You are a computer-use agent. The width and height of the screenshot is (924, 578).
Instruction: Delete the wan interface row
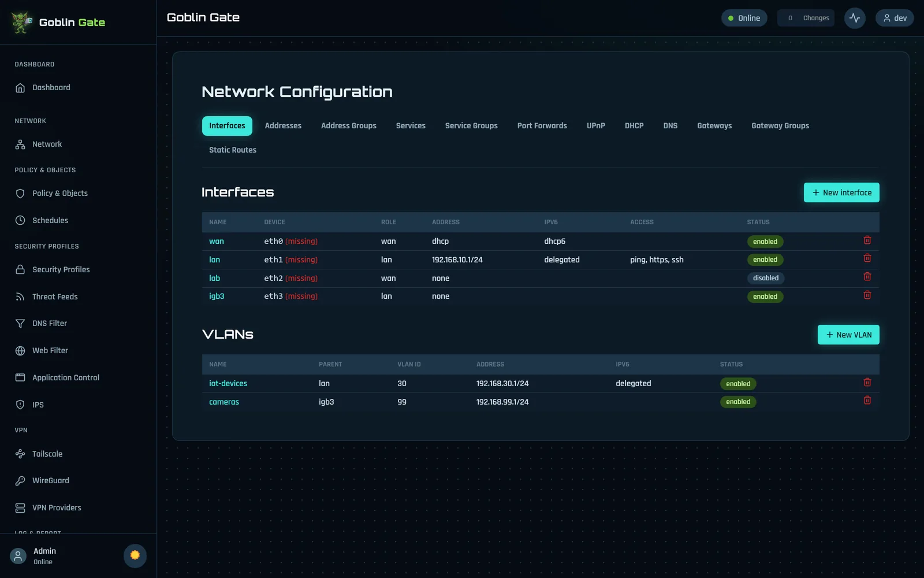point(867,240)
